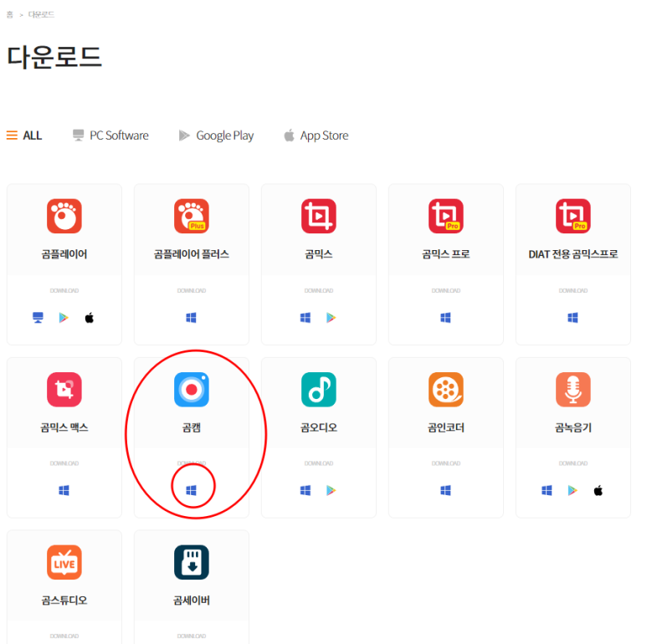The height and width of the screenshot is (644, 647).
Task: Open the 곰믹스 프로 app icon
Action: [446, 216]
